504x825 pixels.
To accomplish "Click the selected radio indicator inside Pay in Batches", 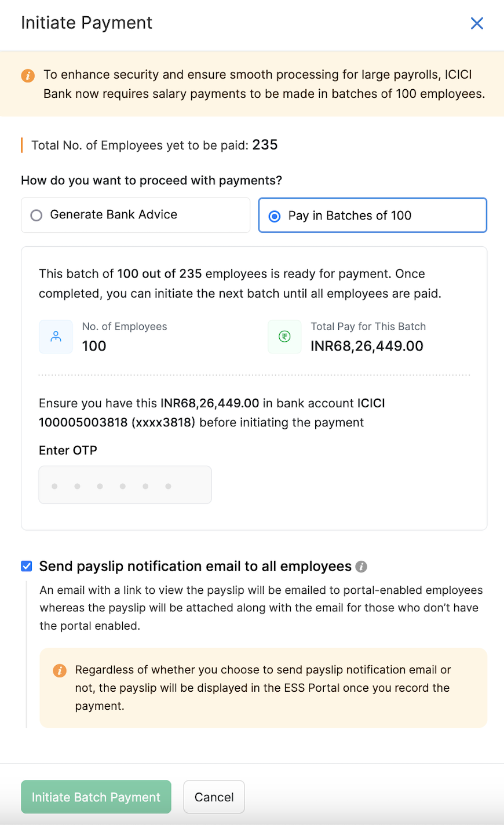I will (274, 215).
